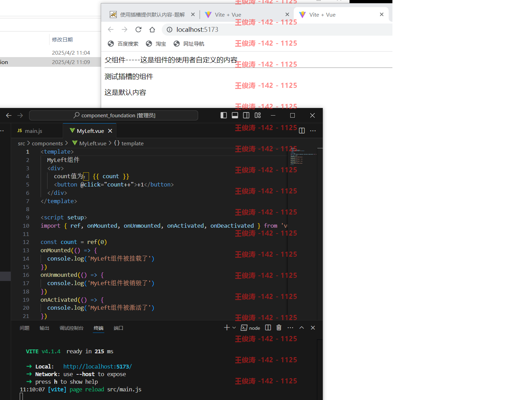This screenshot has height=400, width=532.
Task: Open the template breadcrumb symbol list
Action: pos(129,143)
